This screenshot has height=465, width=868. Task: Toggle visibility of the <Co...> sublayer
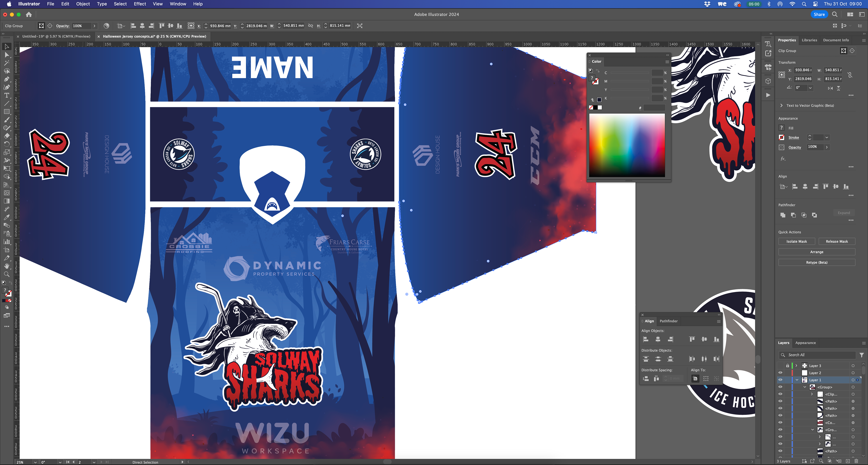[x=780, y=423]
